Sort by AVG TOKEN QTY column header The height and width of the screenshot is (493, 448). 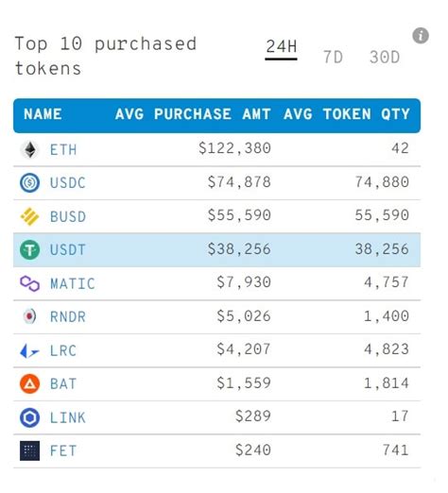click(x=347, y=114)
